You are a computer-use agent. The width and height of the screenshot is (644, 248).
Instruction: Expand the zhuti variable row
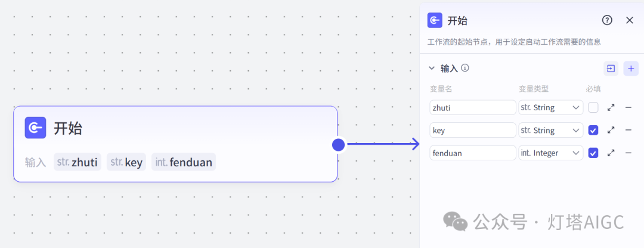(x=611, y=108)
